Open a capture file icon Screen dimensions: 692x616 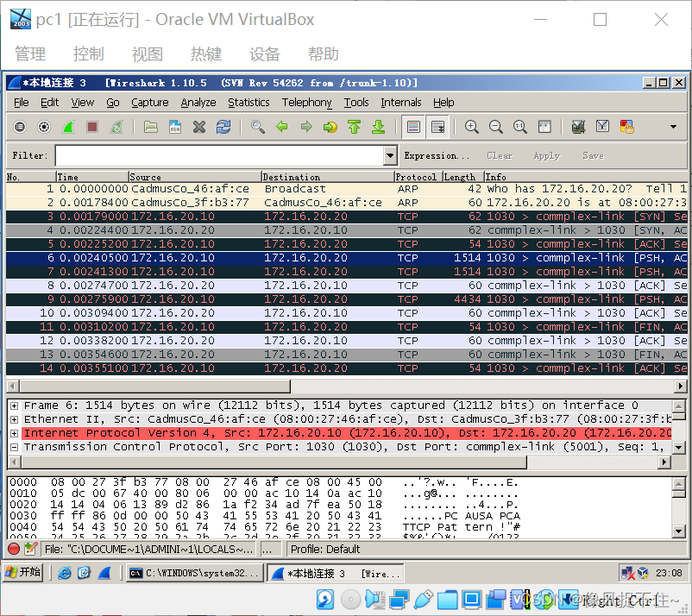tap(151, 127)
